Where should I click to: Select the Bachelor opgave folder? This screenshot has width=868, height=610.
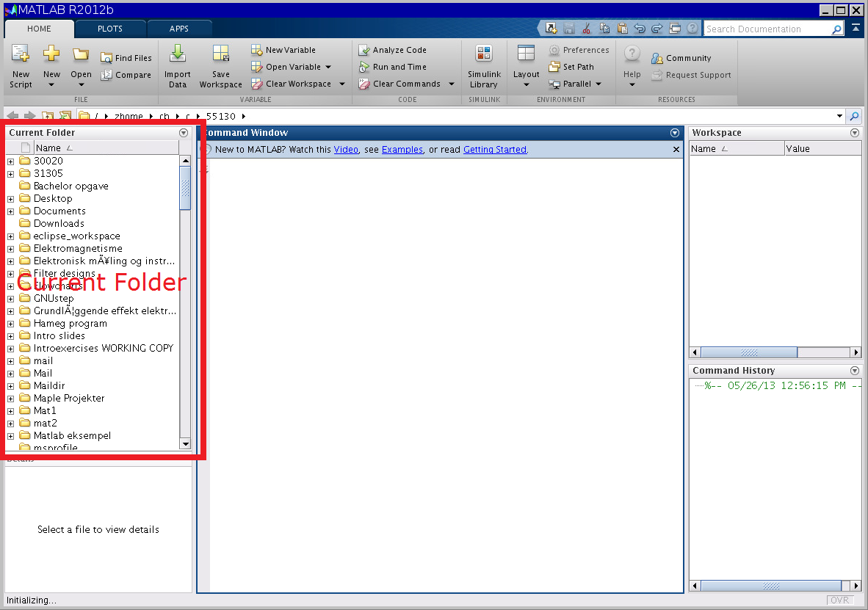(70, 186)
